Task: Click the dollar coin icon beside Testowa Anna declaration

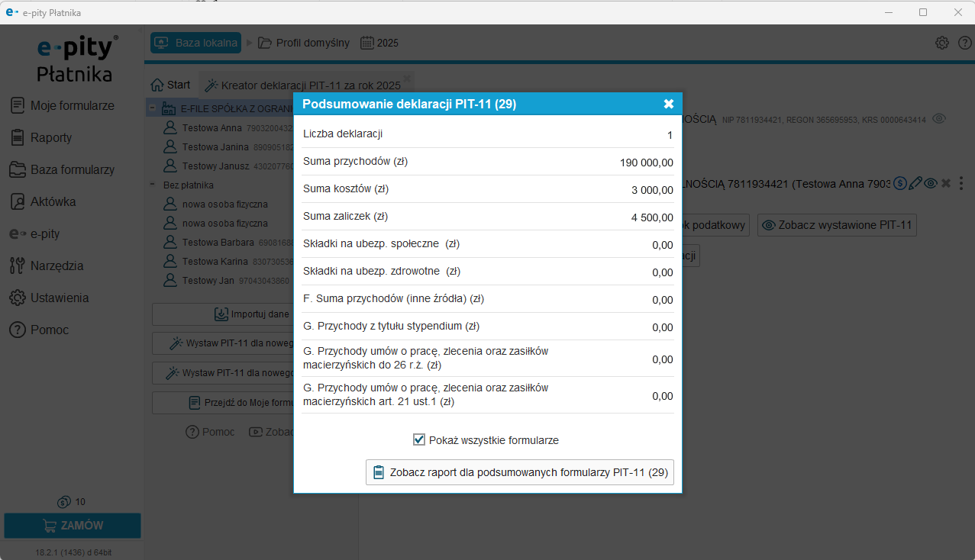Action: click(x=900, y=183)
